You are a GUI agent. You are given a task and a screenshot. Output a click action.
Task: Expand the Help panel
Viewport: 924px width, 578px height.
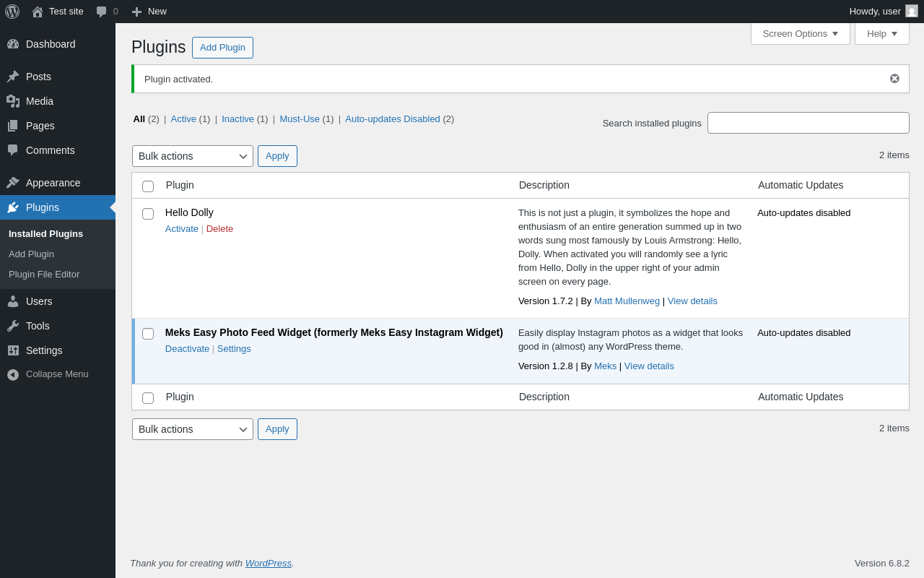pos(882,33)
